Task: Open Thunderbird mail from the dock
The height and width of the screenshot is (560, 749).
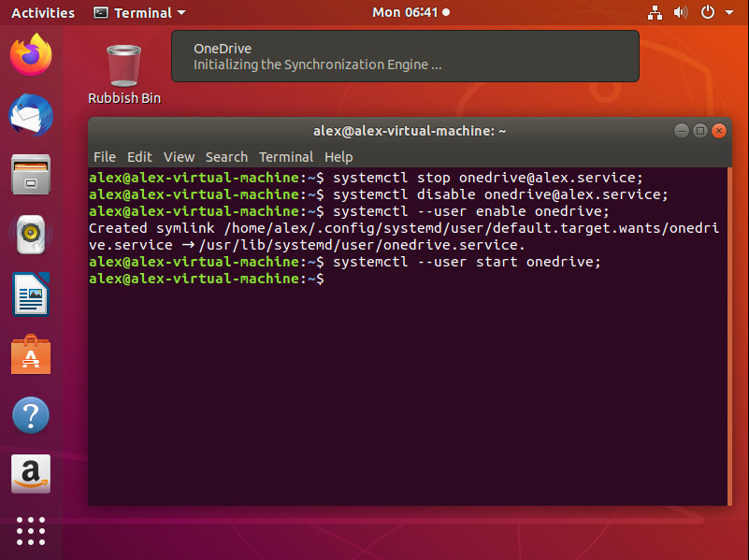Action: (x=31, y=115)
